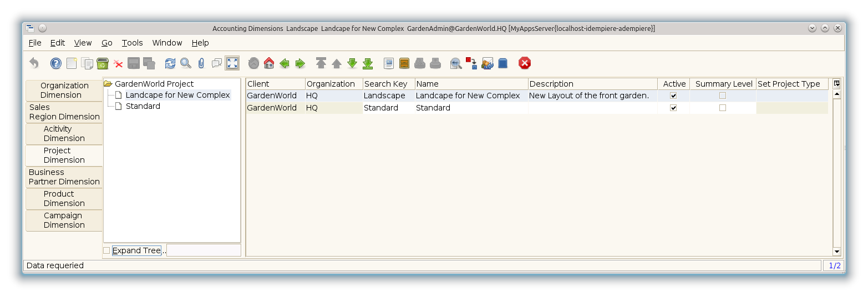Collapse the GardenWorld Project tree folder
This screenshot has width=868, height=296.
click(108, 84)
